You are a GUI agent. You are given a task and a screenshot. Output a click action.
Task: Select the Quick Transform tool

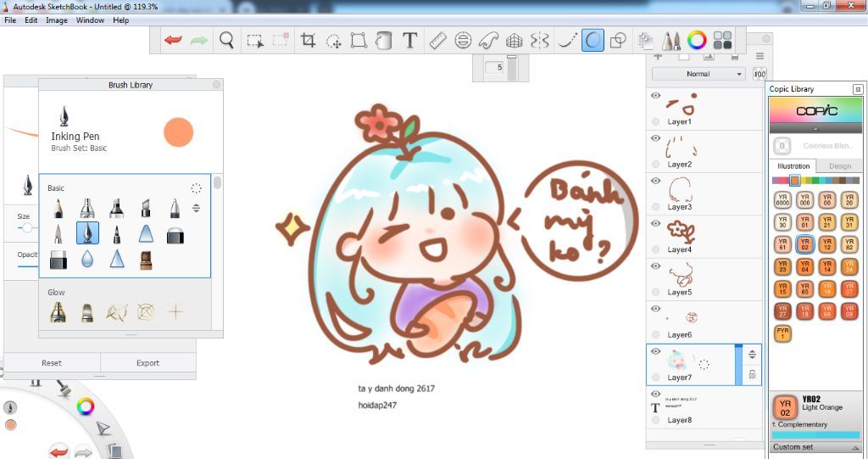[334, 41]
